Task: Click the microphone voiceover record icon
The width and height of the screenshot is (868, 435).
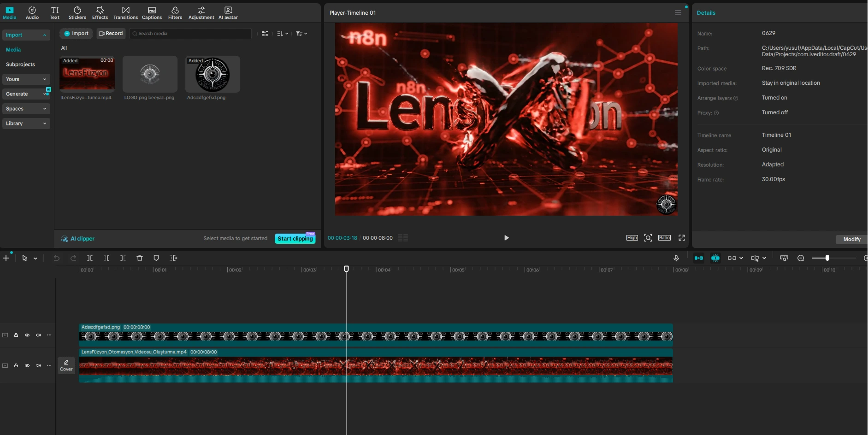Action: (676, 258)
